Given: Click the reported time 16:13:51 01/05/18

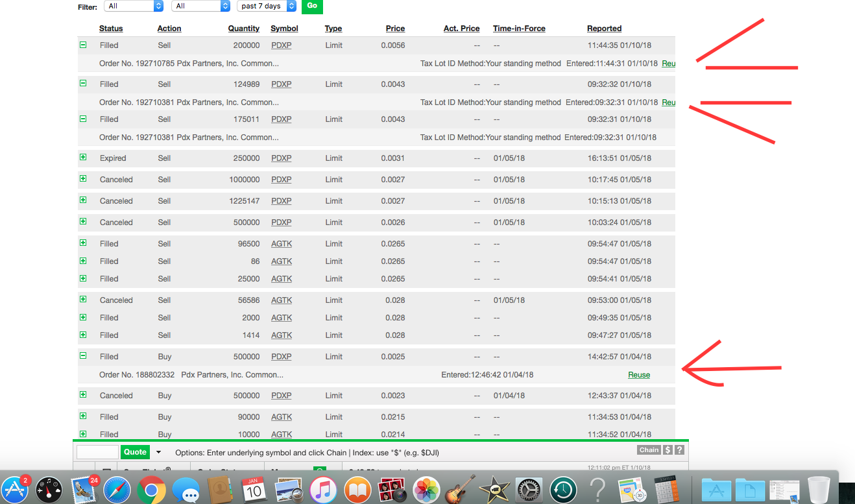Looking at the screenshot, I should 620,158.
